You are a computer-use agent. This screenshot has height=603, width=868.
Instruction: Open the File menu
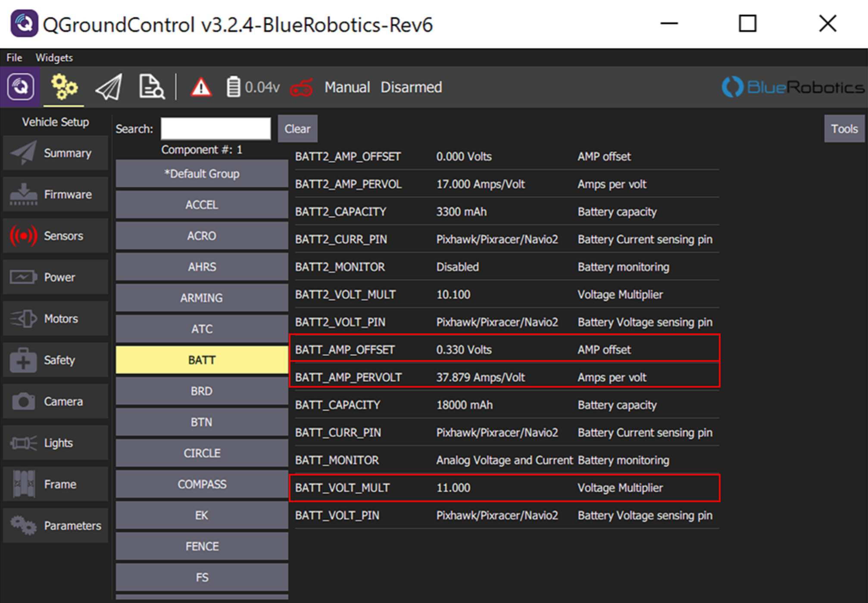[x=14, y=58]
